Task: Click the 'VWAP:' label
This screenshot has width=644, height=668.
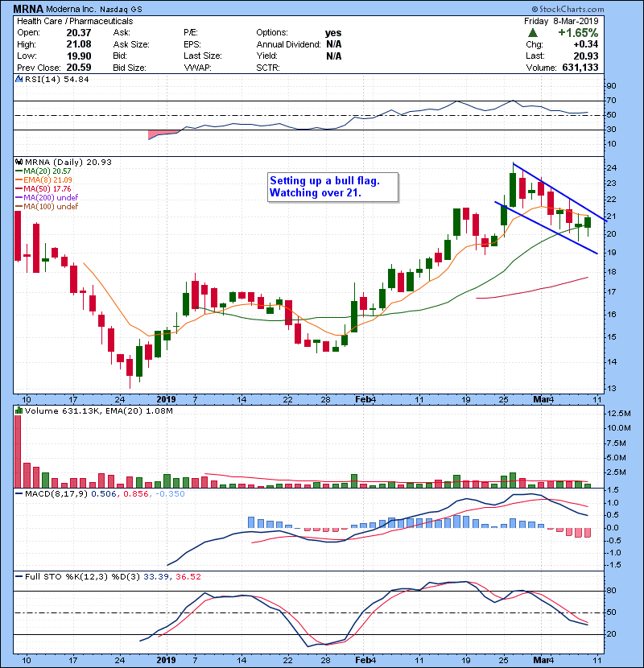Action: 197,68
